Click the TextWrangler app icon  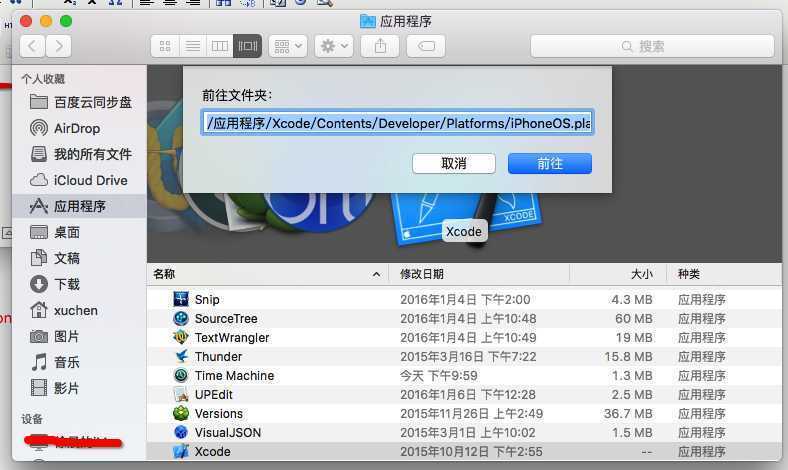pos(180,337)
